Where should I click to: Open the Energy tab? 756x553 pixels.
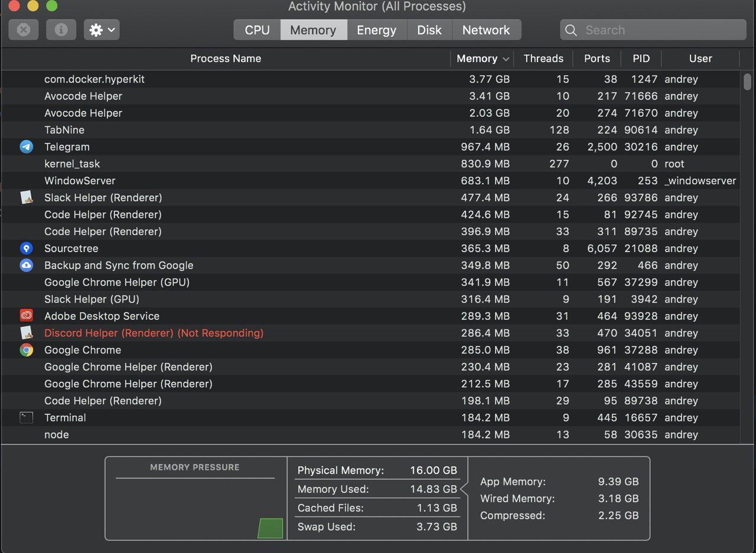coord(376,30)
